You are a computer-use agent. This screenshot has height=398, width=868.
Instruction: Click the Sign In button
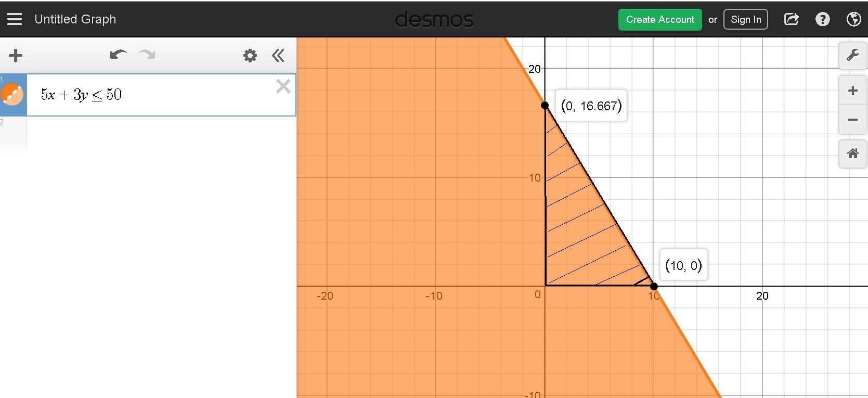pos(746,20)
